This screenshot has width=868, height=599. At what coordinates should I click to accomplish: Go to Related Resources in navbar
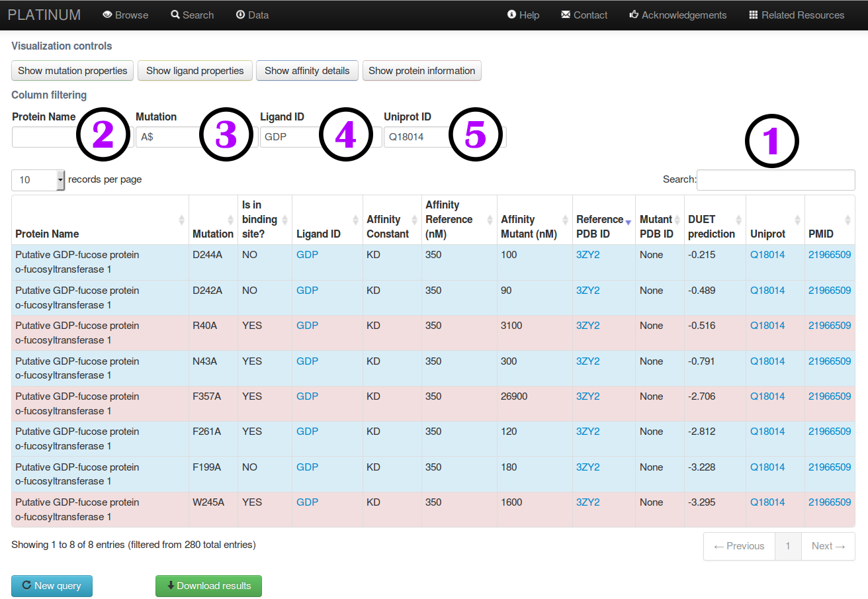(797, 15)
